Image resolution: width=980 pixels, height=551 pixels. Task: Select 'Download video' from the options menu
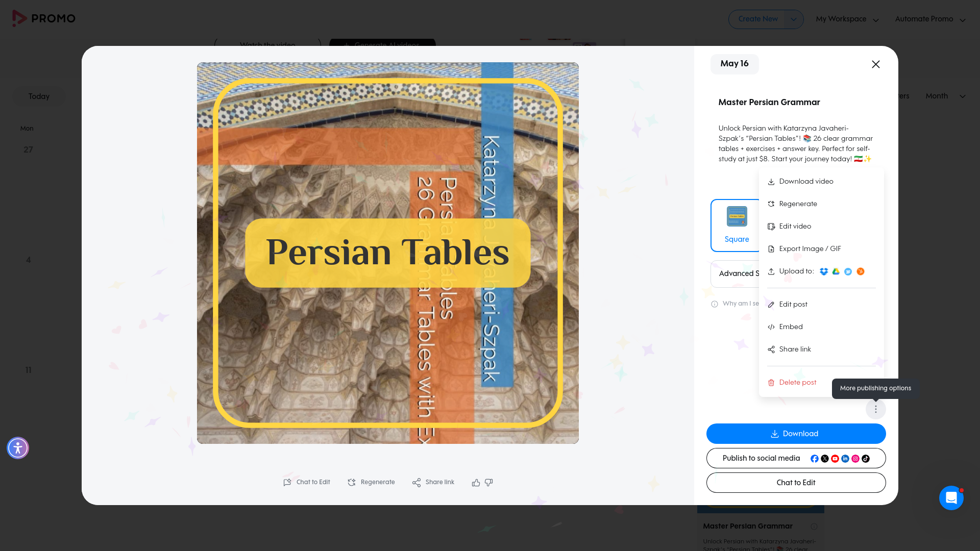821,182
